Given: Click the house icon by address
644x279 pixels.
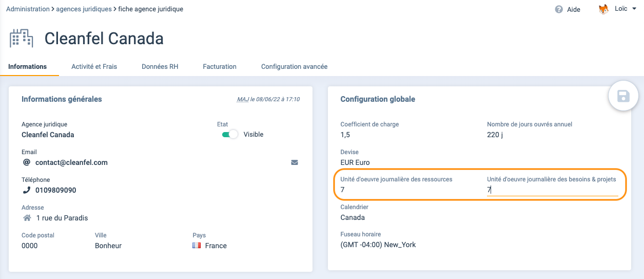Looking at the screenshot, I should click(x=27, y=218).
